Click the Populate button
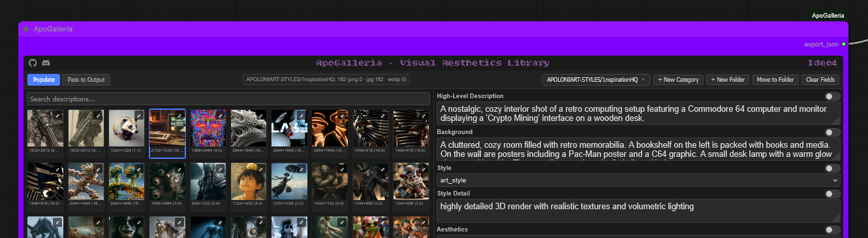This screenshot has height=238, width=868. point(44,80)
